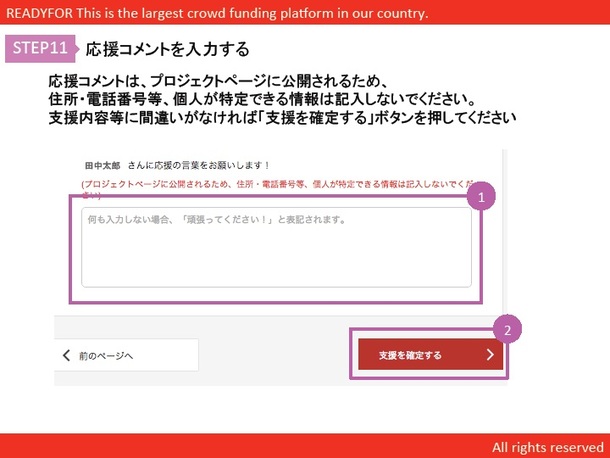Select the STEP11 badge label

(40, 48)
